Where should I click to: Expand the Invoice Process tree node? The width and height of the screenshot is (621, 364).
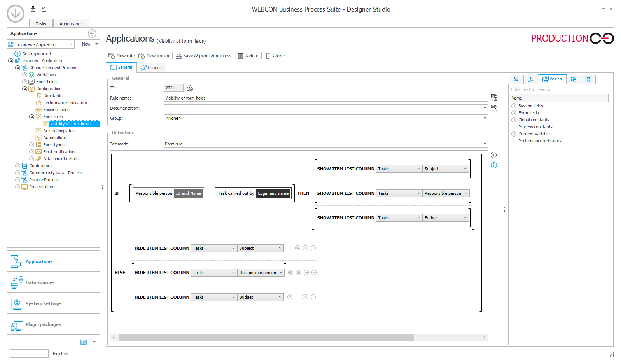coord(17,180)
